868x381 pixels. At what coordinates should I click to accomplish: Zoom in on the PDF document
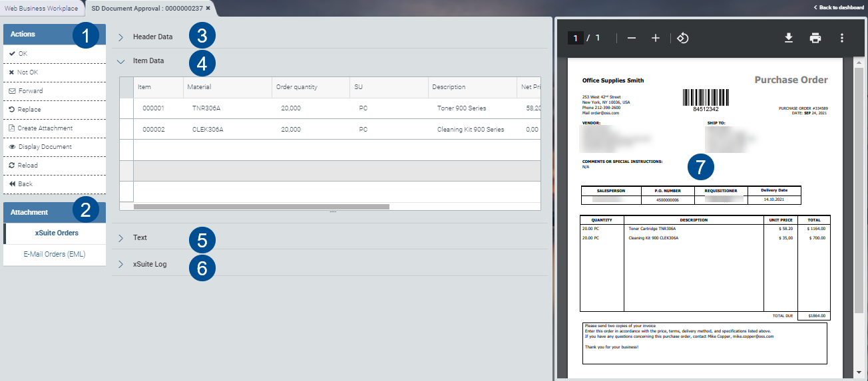(x=655, y=38)
